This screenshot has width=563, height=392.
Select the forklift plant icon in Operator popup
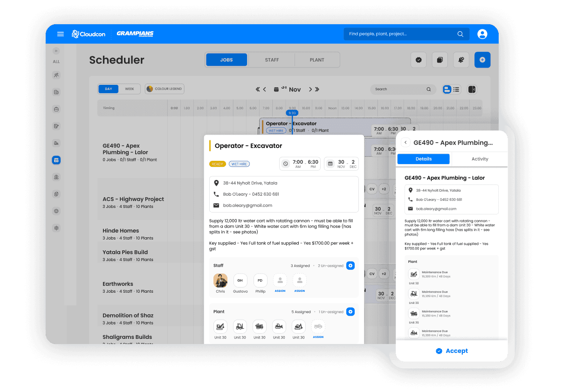tap(240, 326)
